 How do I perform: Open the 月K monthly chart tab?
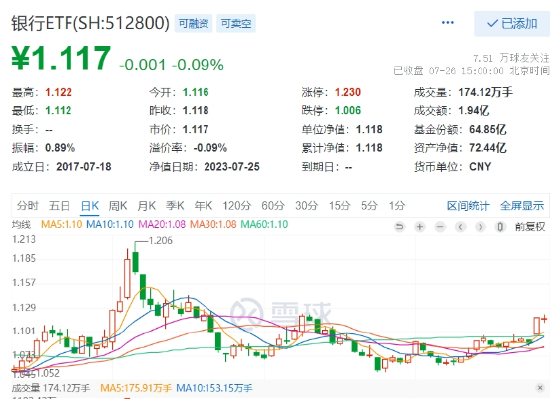tap(147, 205)
